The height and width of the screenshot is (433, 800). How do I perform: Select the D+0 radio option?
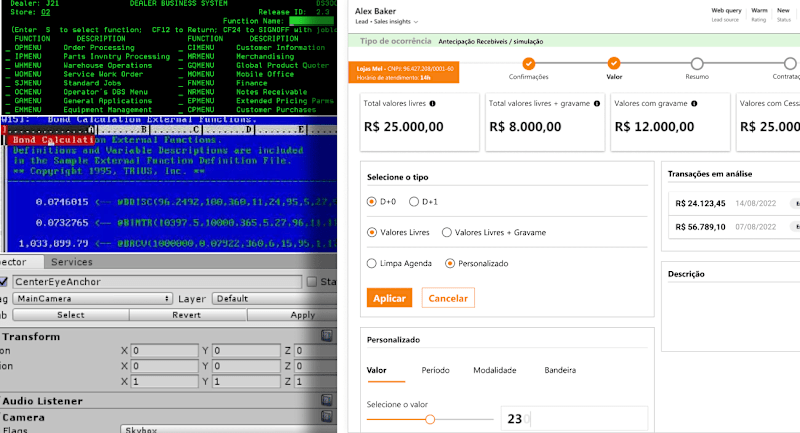coord(371,202)
